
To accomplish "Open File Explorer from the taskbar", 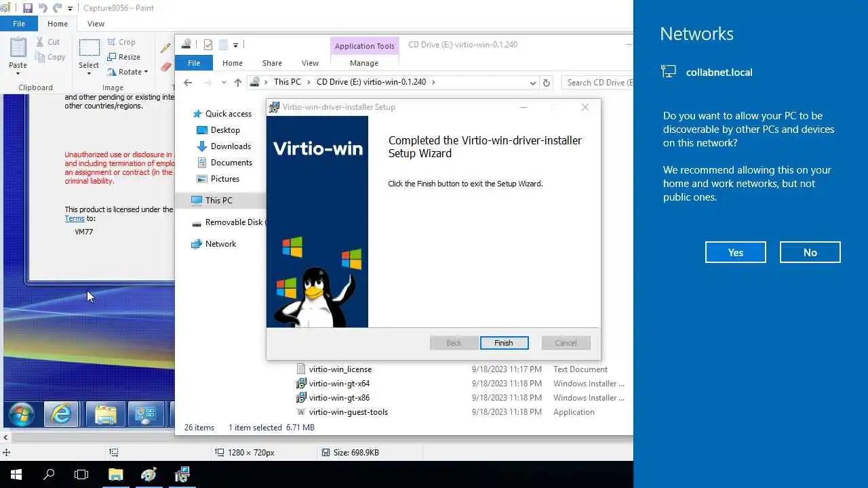I will [115, 474].
